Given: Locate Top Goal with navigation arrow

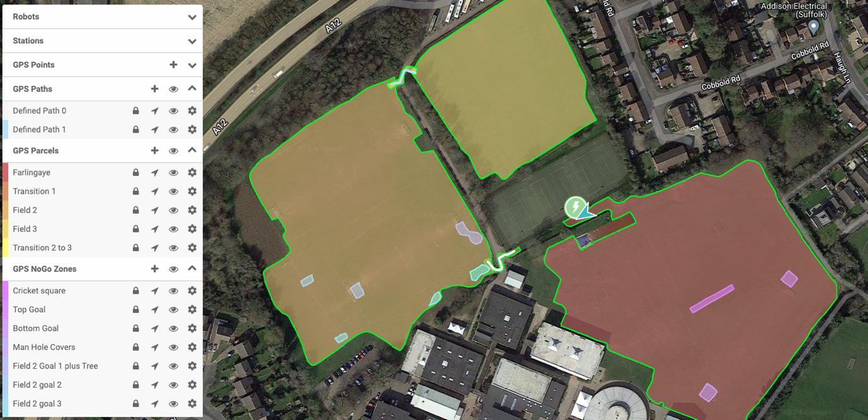Looking at the screenshot, I should tap(154, 310).
